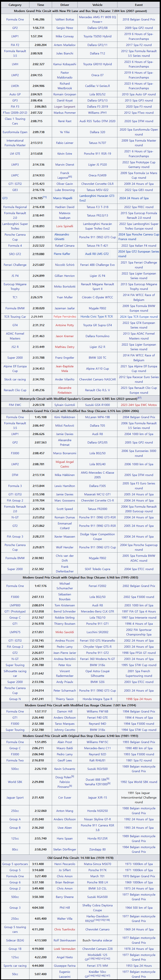Image resolution: width=161 pixels, height=980 pixels.
Task: Click Henri Pescarolo driver link
Action: click(x=65, y=864)
